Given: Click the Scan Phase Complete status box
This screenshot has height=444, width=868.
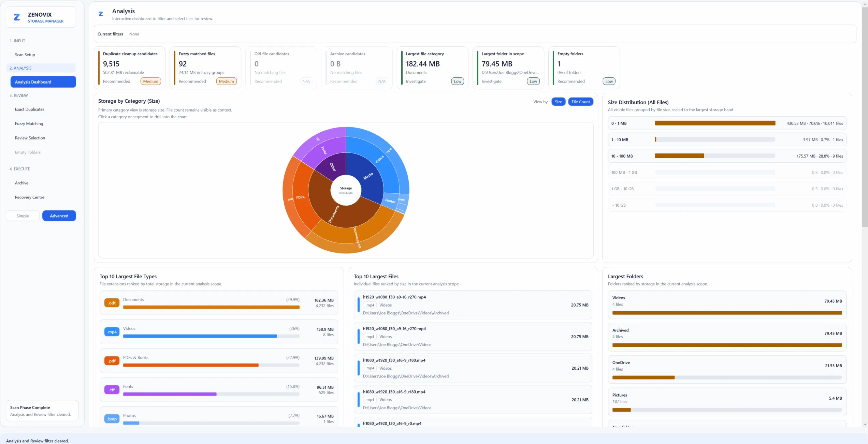Looking at the screenshot, I should [x=42, y=411].
